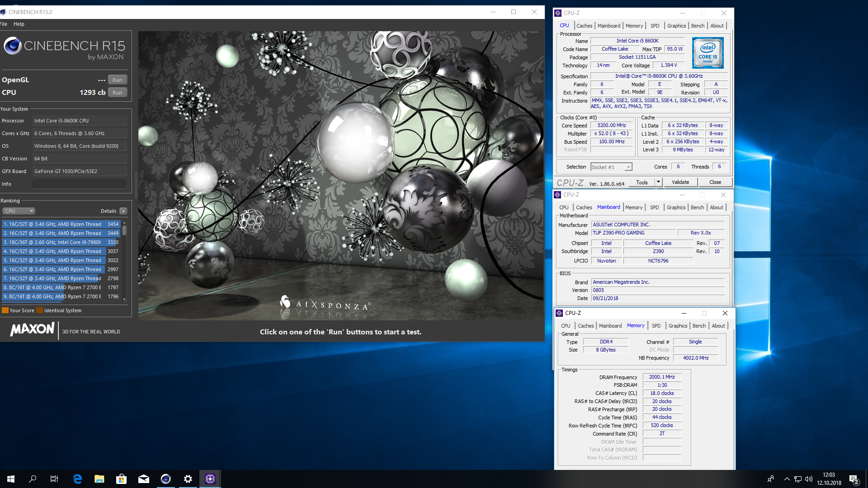Click the rendered AIXSPONZA scene image
The width and height of the screenshot is (868, 488).
pyautogui.click(x=341, y=176)
